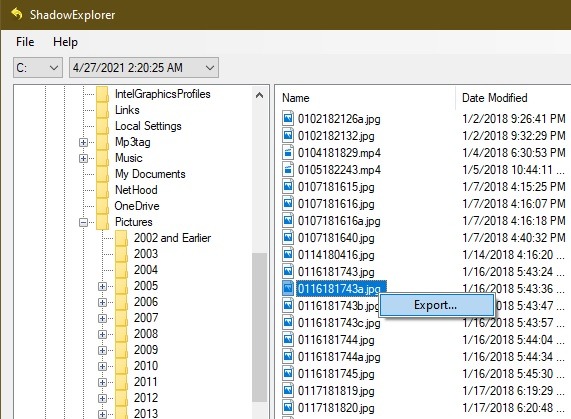The image size is (571, 419).
Task: Click the Local Settings folder icon
Action: pos(103,126)
